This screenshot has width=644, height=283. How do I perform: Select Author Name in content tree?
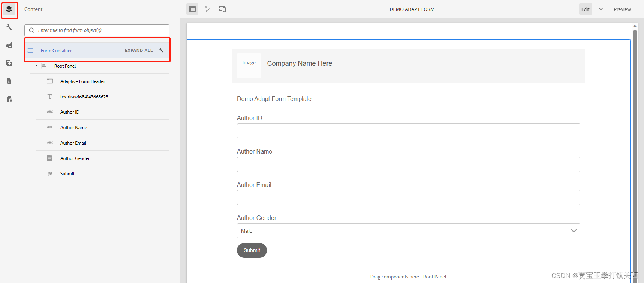[x=73, y=128]
